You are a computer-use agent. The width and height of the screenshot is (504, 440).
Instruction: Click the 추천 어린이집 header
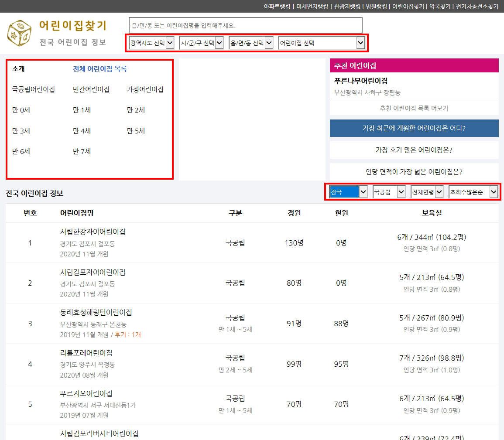tap(414, 65)
